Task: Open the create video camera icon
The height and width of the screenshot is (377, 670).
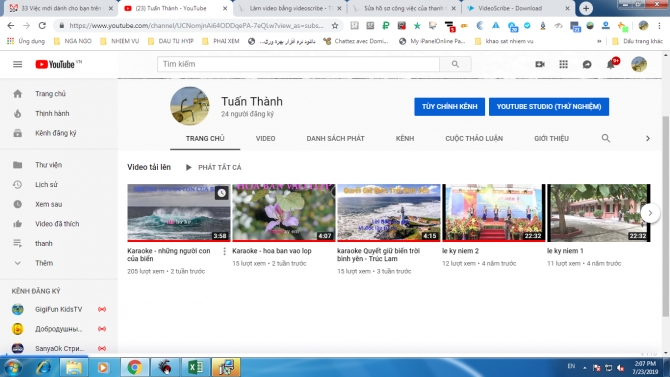Action: click(540, 64)
